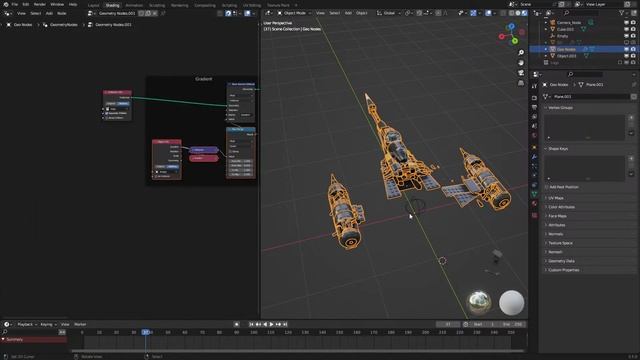Switch perspective/orthographic with the grid icon
This screenshot has height=360, width=640.
tap(521, 83)
